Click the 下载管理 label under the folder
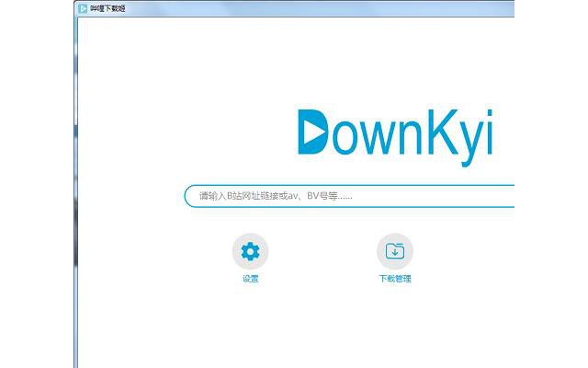Image resolution: width=588 pixels, height=368 pixels. coord(395,279)
